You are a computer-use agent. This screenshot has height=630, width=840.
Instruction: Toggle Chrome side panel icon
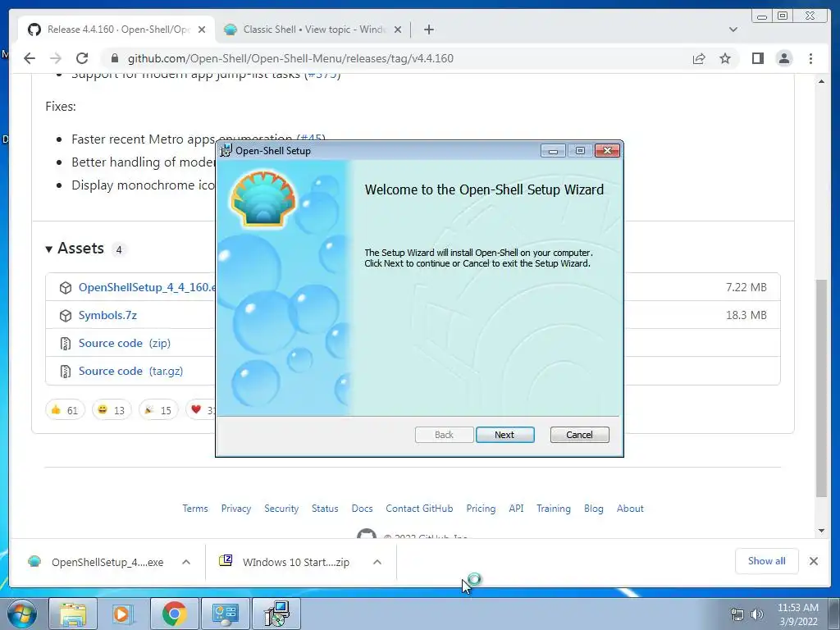coord(757,58)
